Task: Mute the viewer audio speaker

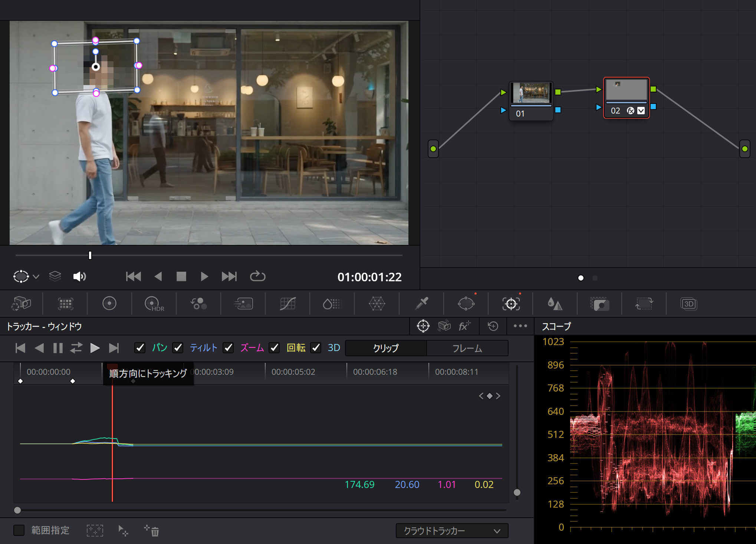Action: 79,276
